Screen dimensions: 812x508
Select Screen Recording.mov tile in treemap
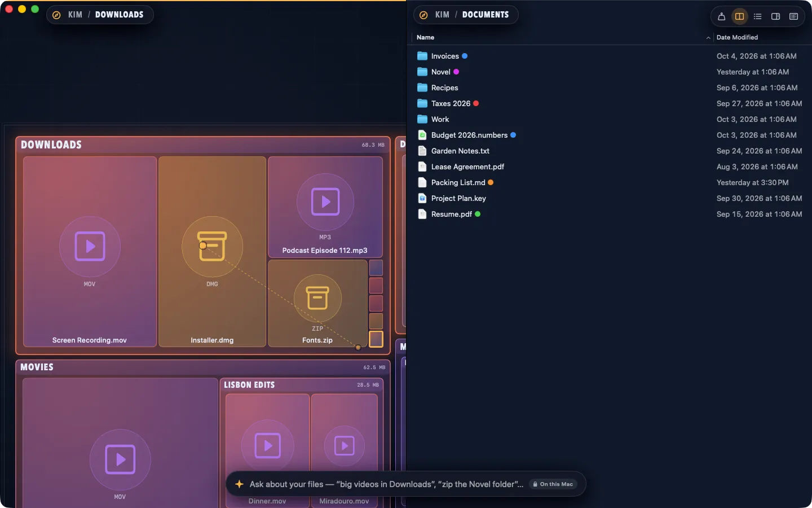point(90,252)
